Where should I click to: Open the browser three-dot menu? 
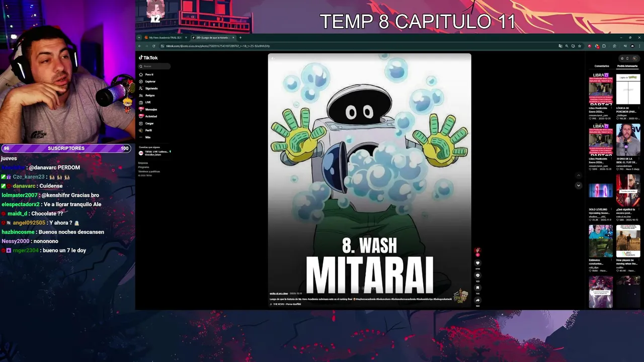pos(639,46)
